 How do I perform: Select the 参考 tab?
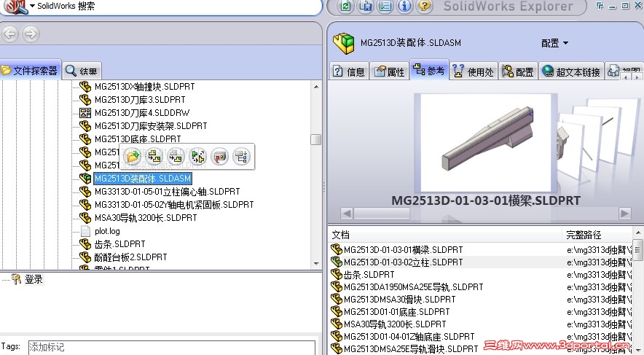(x=429, y=70)
